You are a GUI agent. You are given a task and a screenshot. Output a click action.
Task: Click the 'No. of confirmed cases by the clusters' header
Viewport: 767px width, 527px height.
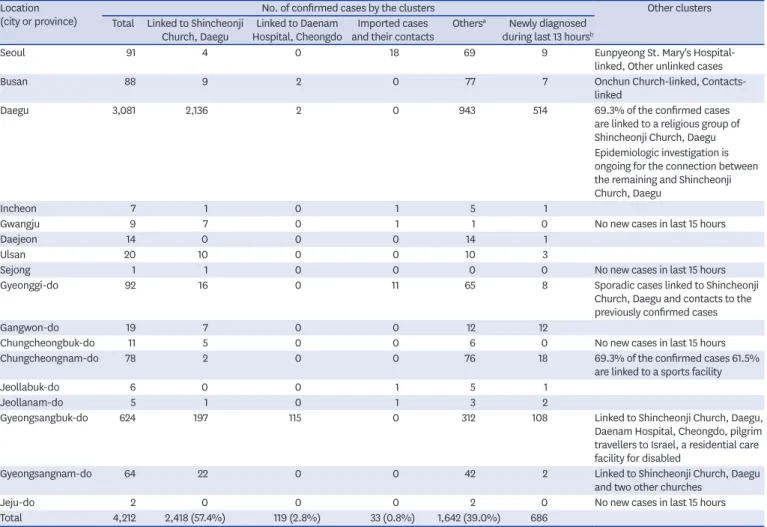coord(348,8)
